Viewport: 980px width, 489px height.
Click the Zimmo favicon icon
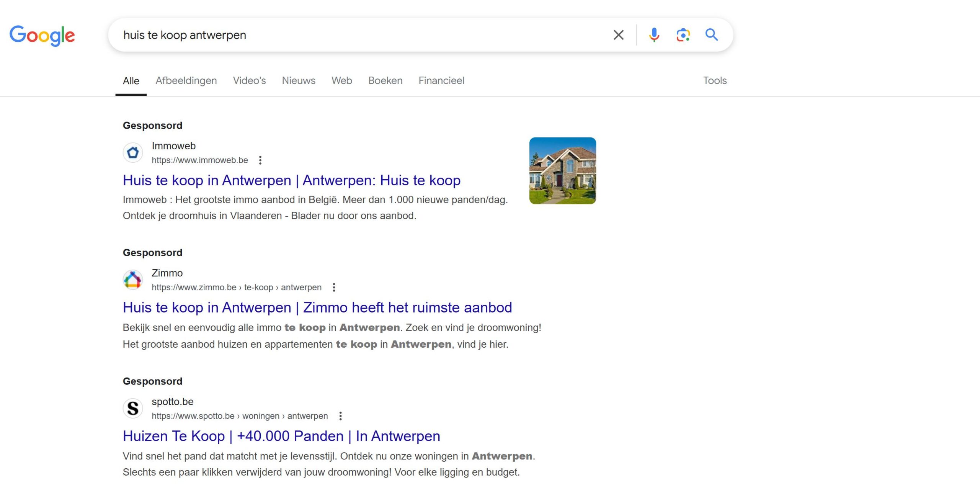tap(133, 280)
